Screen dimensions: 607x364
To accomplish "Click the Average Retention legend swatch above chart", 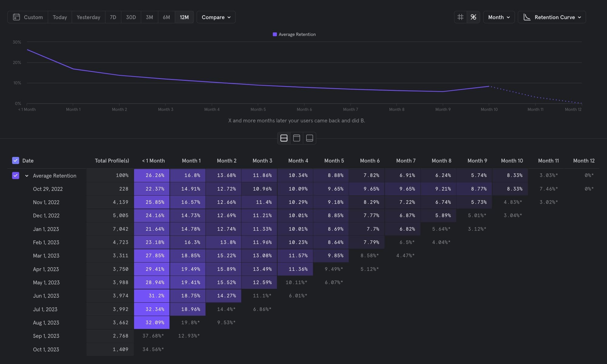I will coord(275,34).
